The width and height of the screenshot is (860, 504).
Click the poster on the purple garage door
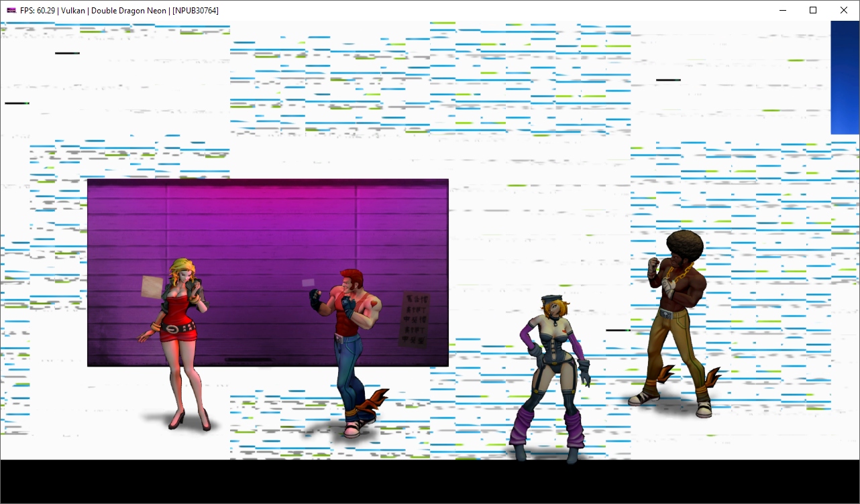415,319
